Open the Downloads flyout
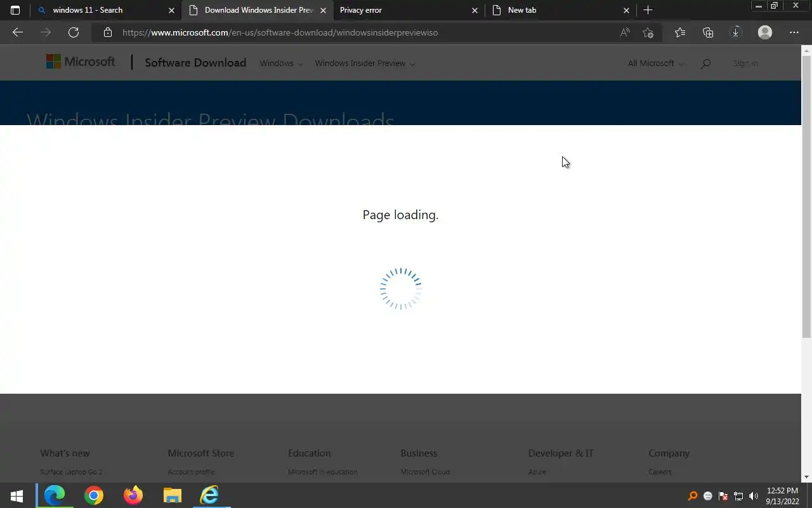The width and height of the screenshot is (812, 508). (736, 32)
